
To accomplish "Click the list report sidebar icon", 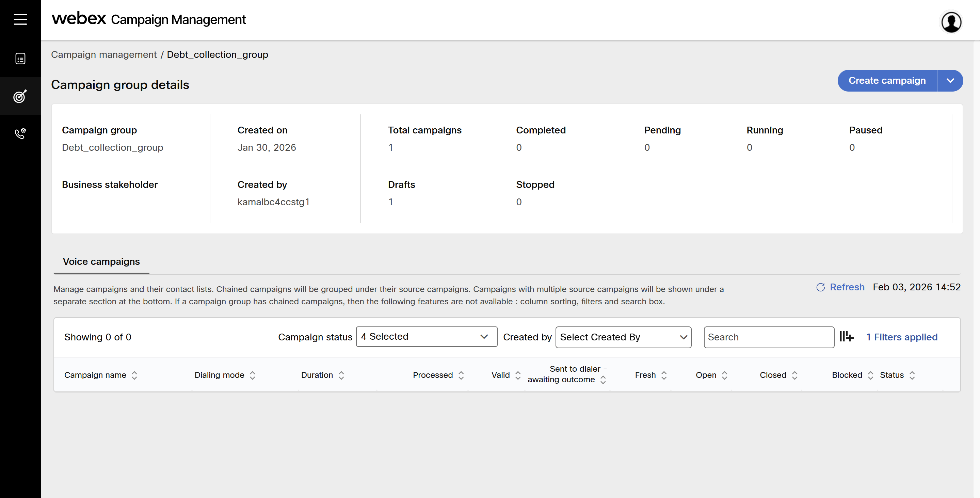I will (x=20, y=59).
